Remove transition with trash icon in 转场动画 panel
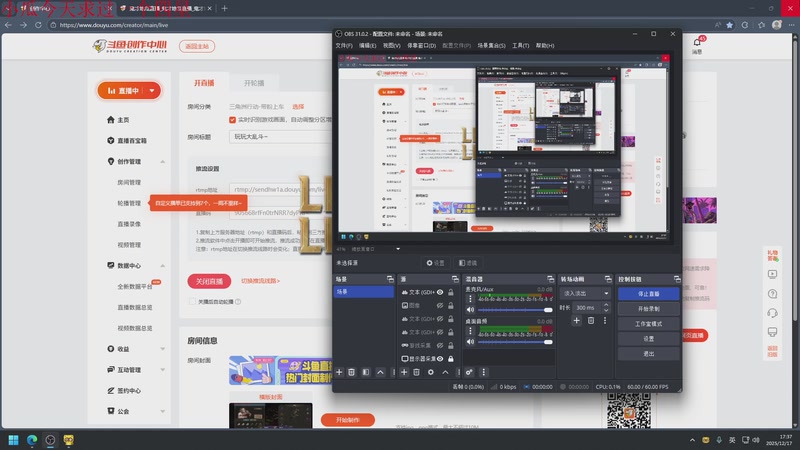The height and width of the screenshot is (450, 800). click(591, 320)
